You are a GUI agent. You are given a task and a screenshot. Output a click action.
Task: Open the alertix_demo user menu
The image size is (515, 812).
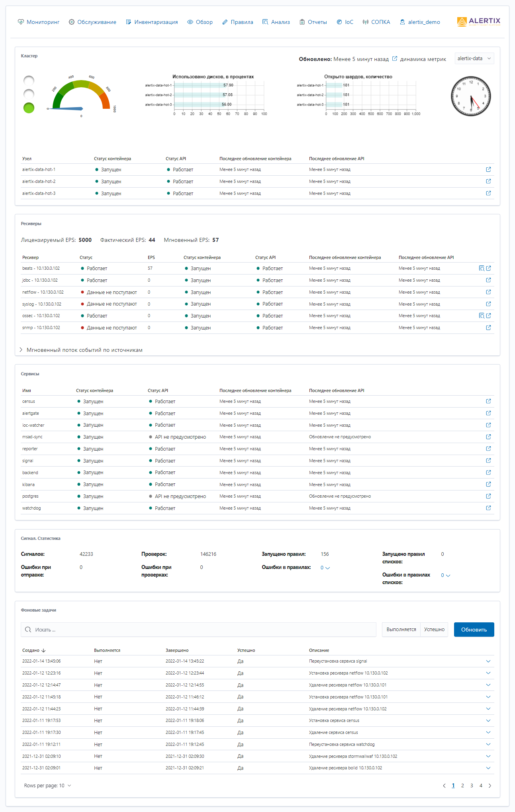point(420,22)
